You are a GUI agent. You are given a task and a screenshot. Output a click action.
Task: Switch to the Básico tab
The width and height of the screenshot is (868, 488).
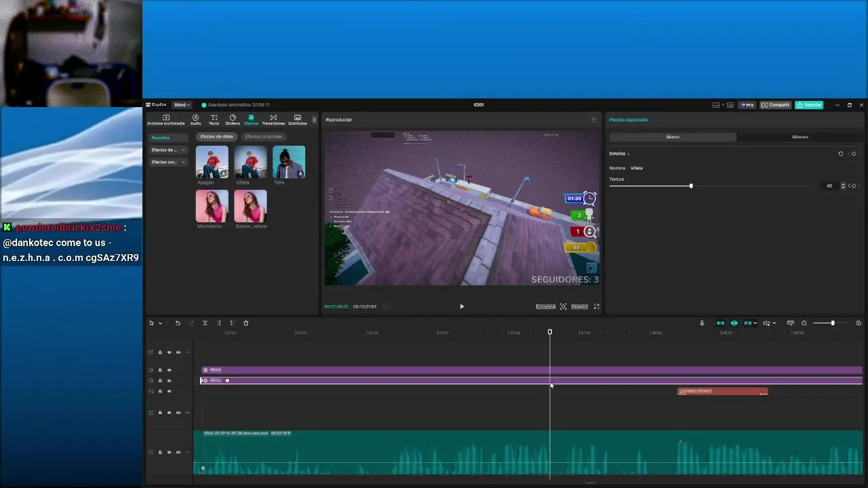point(673,137)
